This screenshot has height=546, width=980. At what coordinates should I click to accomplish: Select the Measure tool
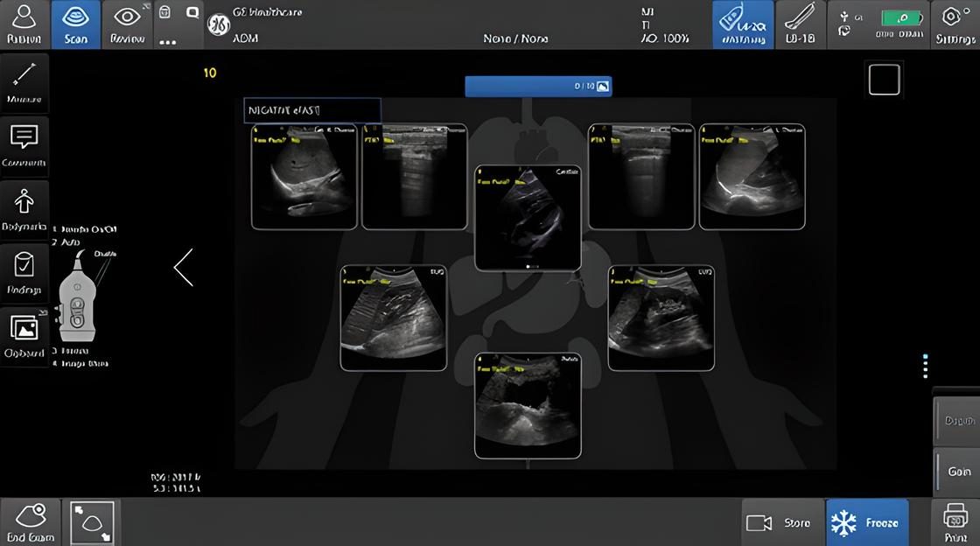[24, 81]
